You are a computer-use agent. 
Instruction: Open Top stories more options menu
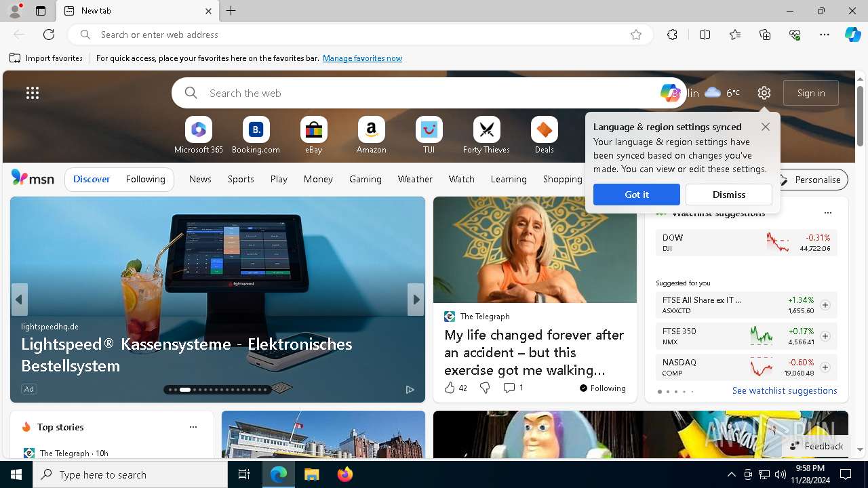coord(193,427)
